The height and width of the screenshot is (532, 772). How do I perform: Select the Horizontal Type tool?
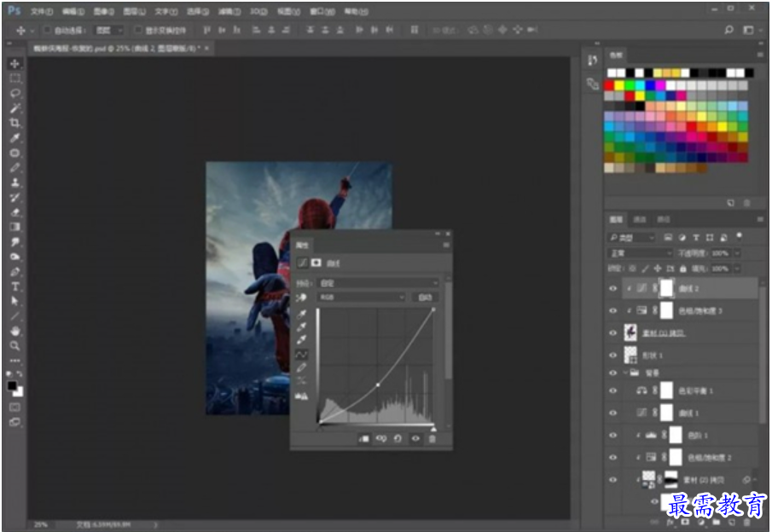click(x=15, y=286)
